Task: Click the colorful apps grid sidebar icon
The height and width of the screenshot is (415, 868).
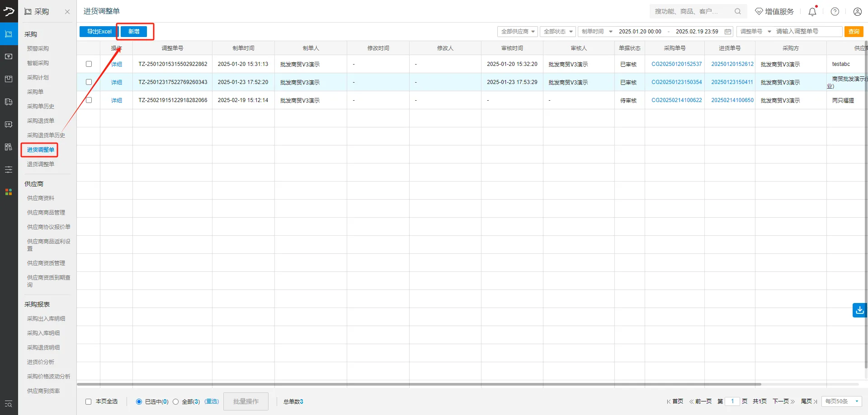Action: (9, 192)
